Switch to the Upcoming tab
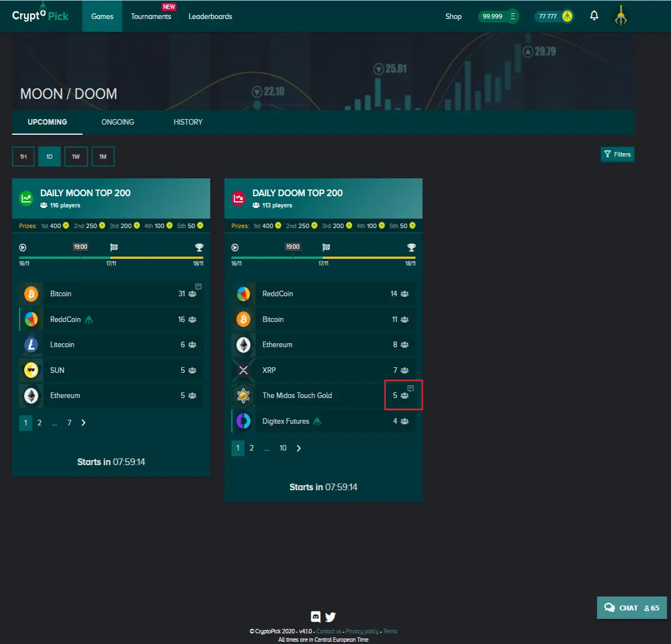 48,122
